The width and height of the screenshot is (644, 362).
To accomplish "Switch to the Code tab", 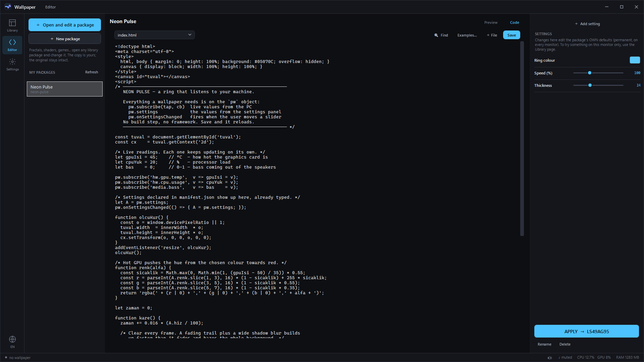I will [515, 22].
